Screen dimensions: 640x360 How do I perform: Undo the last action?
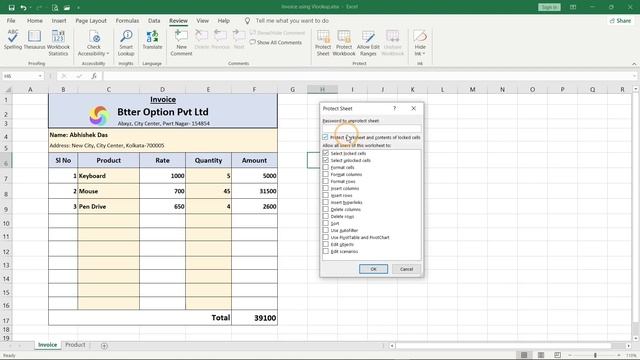(23, 7)
